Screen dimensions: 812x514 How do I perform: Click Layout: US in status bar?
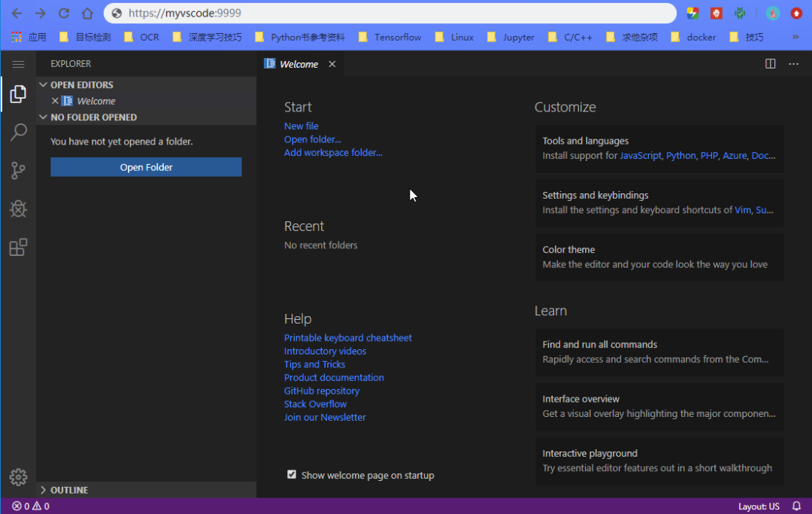coord(759,506)
